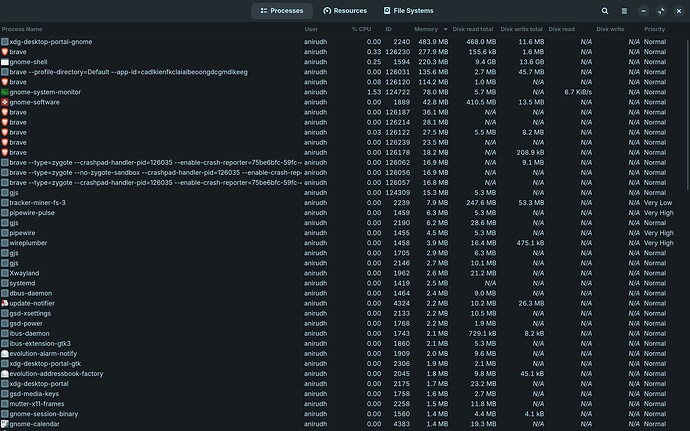Open the File Systems tab
Screen dimensions: 690x431
coord(408,11)
